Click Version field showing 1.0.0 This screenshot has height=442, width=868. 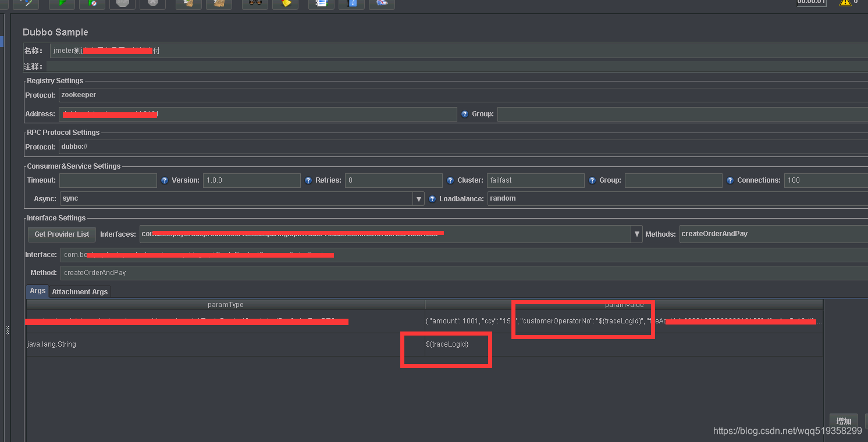252,180
